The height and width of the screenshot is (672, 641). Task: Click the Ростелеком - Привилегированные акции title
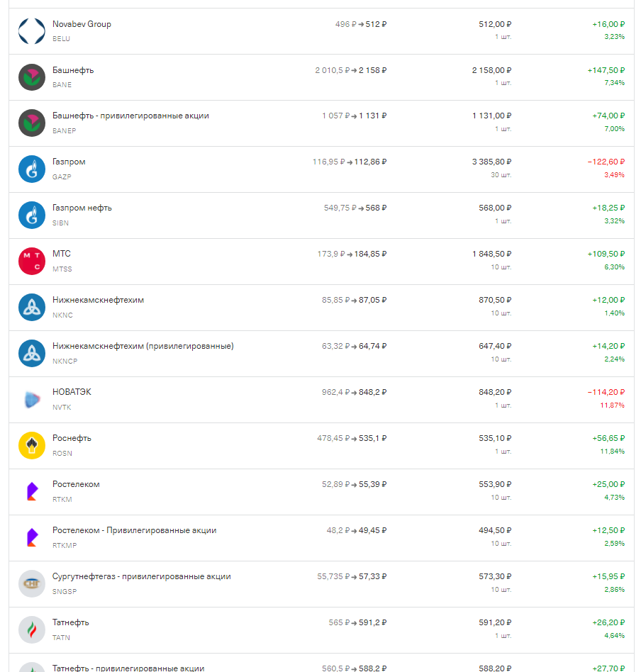point(134,530)
